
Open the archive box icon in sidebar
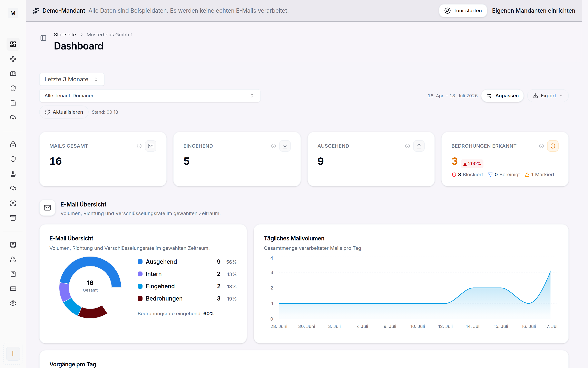click(13, 218)
